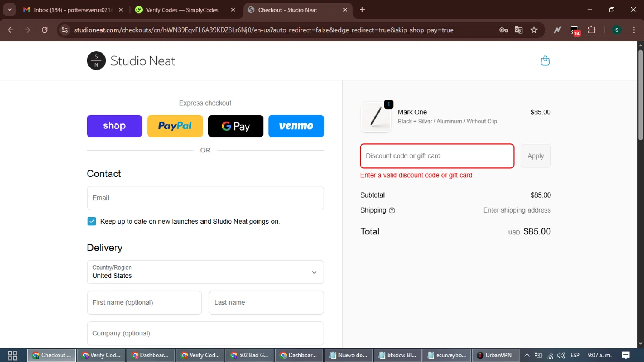Open a new browser tab
The height and width of the screenshot is (362, 644).
(362, 10)
